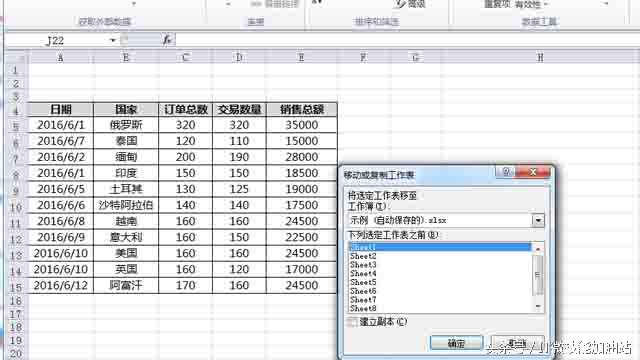Image resolution: width=640 pixels, height=360 pixels.
Task: Click the cell containing 阿富汗
Action: 126,285
